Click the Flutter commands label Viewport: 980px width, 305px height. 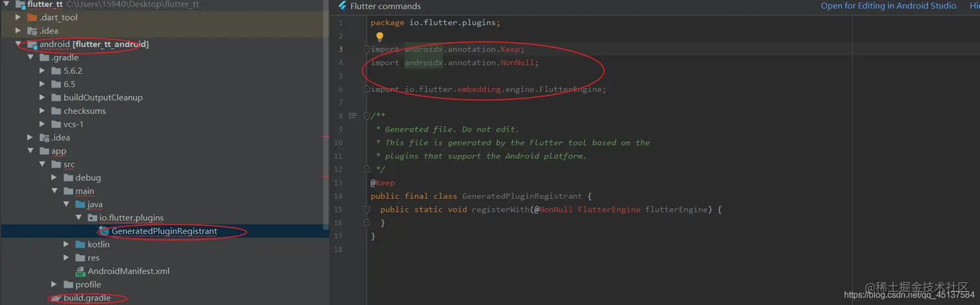tap(385, 6)
